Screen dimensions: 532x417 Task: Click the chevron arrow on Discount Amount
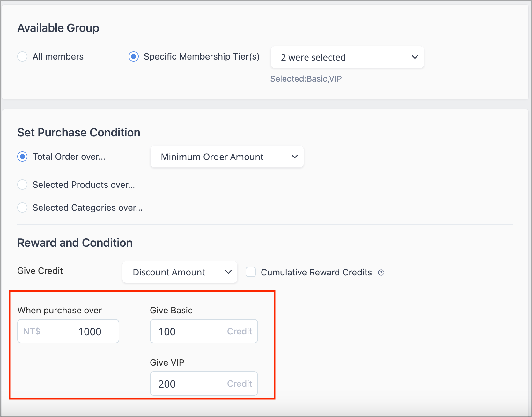pyautogui.click(x=228, y=272)
